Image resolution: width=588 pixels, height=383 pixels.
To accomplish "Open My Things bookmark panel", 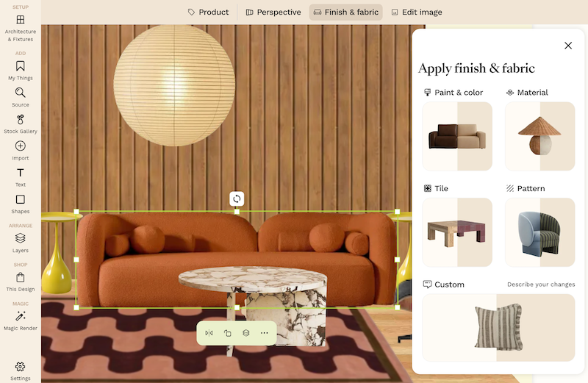I will pyautogui.click(x=21, y=71).
